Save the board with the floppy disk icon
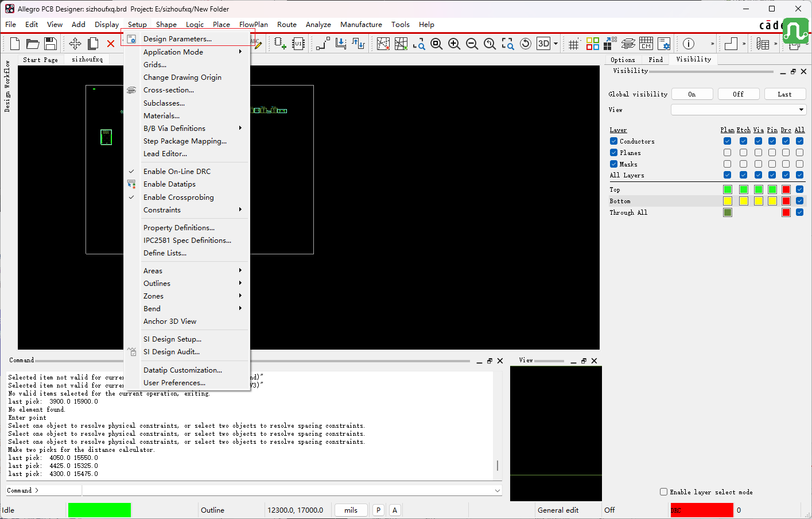 click(50, 44)
